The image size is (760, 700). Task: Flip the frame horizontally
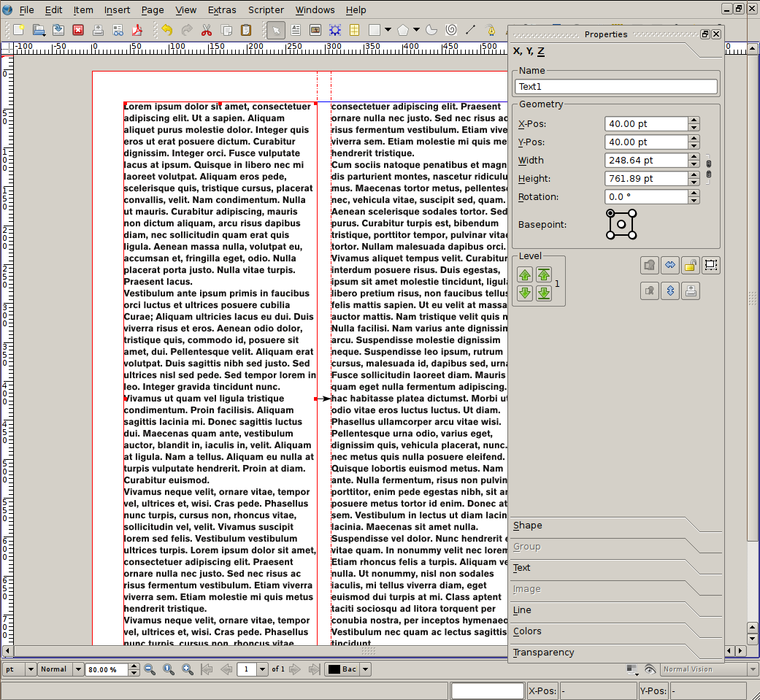coord(670,266)
